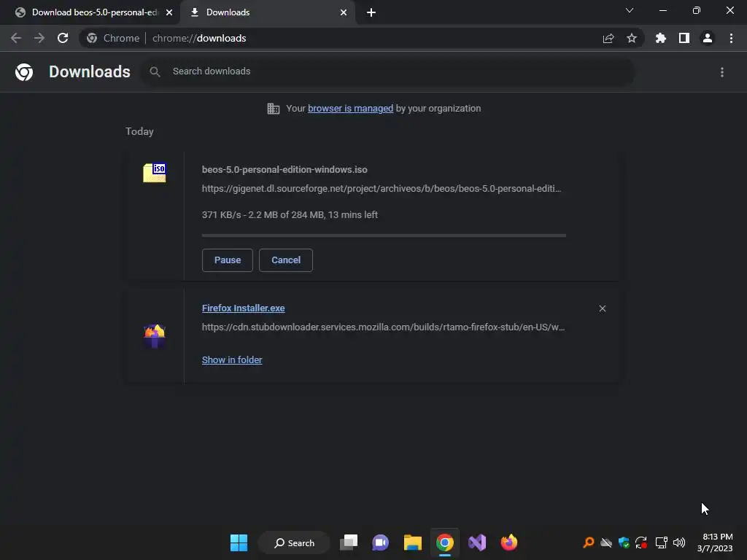Click the mozilla stubdownloader URL
The width and height of the screenshot is (747, 560).
click(383, 327)
